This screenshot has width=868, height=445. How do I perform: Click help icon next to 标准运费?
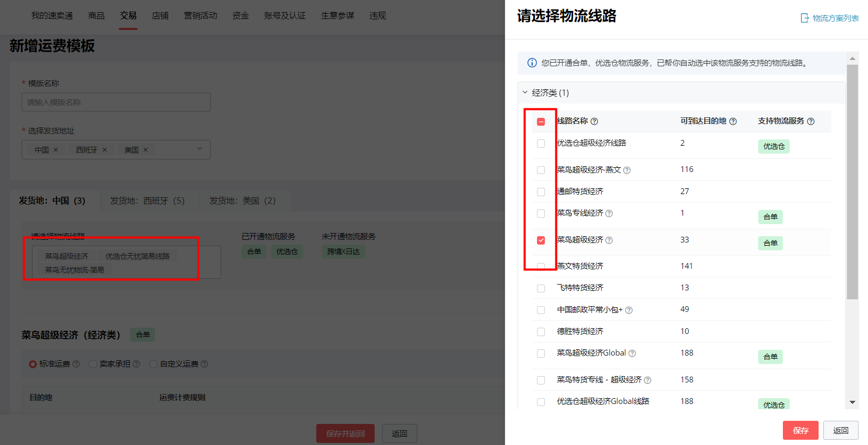coord(76,364)
